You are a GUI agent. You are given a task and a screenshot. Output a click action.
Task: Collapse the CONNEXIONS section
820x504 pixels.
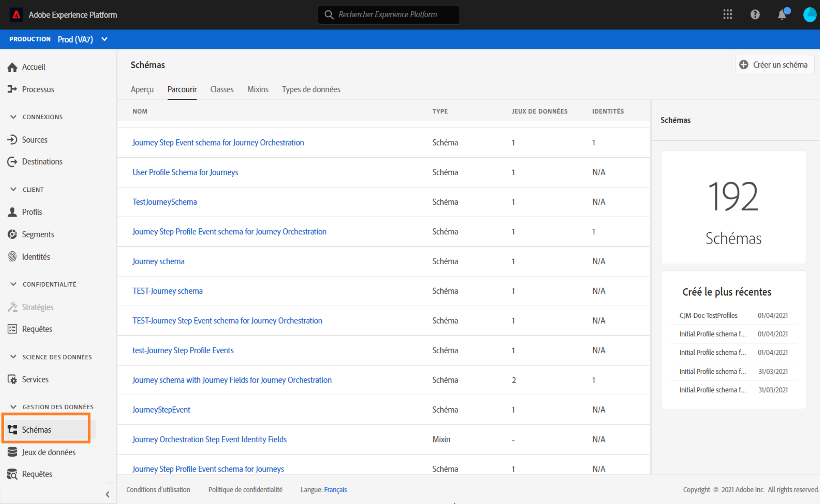[13, 117]
